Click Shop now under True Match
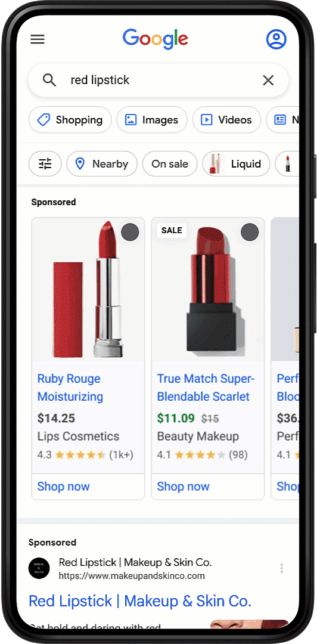The height and width of the screenshot is (644, 317). point(183,487)
